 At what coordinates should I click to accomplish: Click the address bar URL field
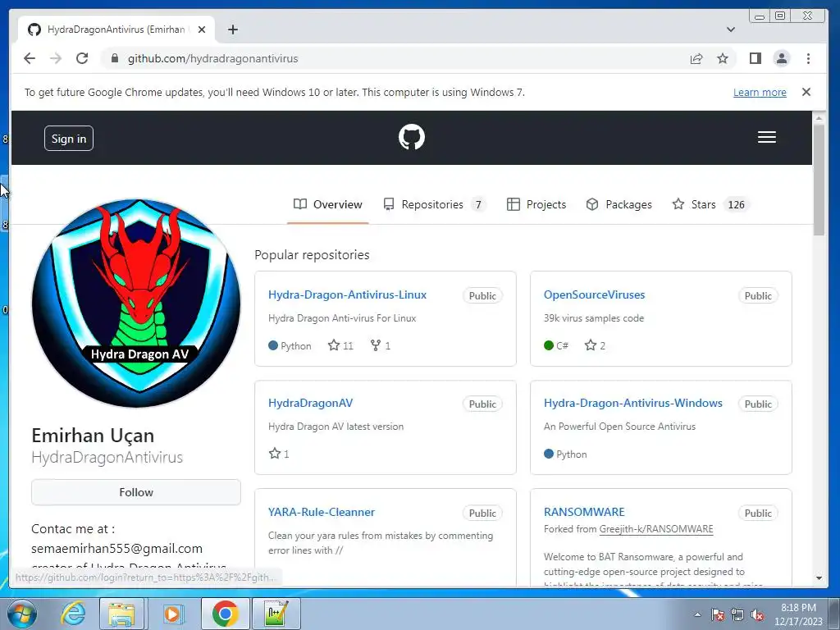[x=396, y=58]
